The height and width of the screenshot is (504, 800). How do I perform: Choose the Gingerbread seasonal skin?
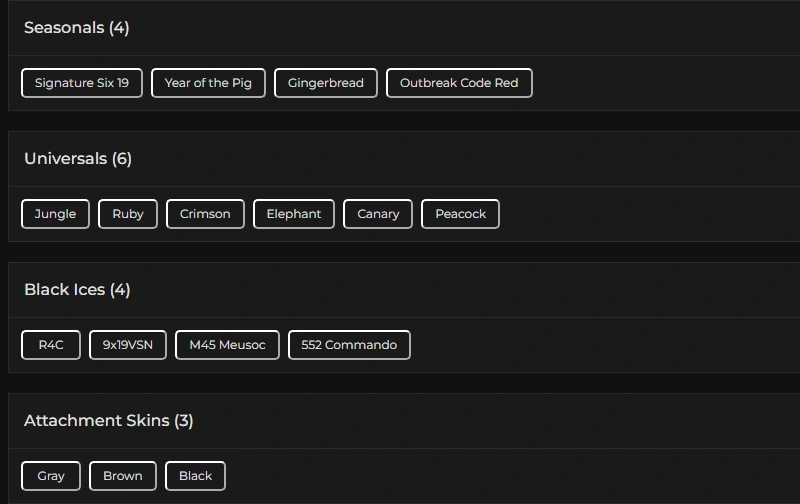click(x=326, y=83)
